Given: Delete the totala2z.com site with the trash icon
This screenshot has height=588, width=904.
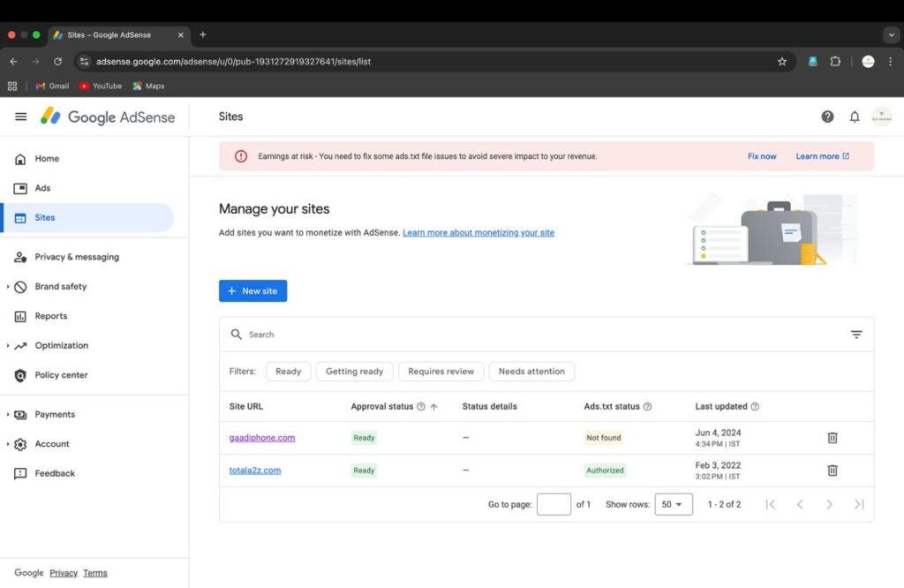Looking at the screenshot, I should (x=832, y=471).
